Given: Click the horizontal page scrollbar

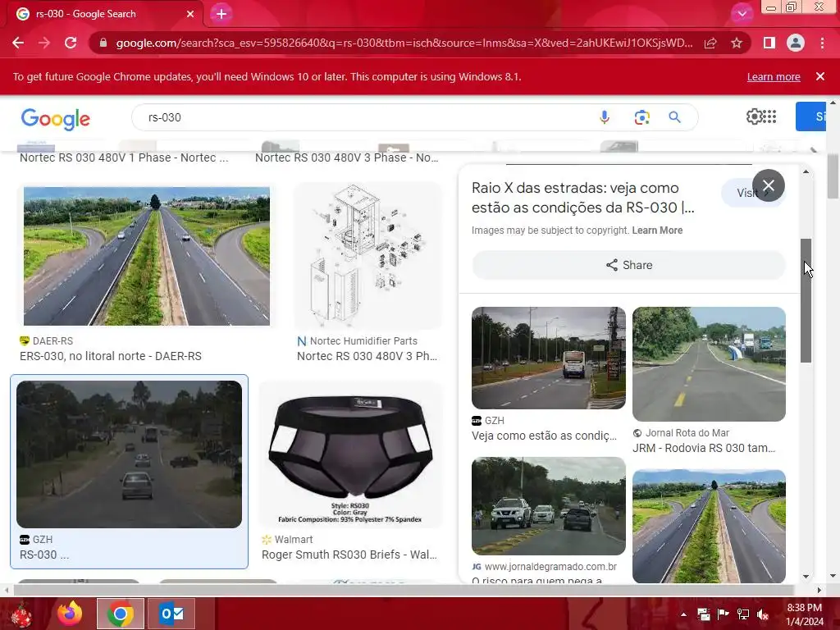Looking at the screenshot, I should pos(404,590).
